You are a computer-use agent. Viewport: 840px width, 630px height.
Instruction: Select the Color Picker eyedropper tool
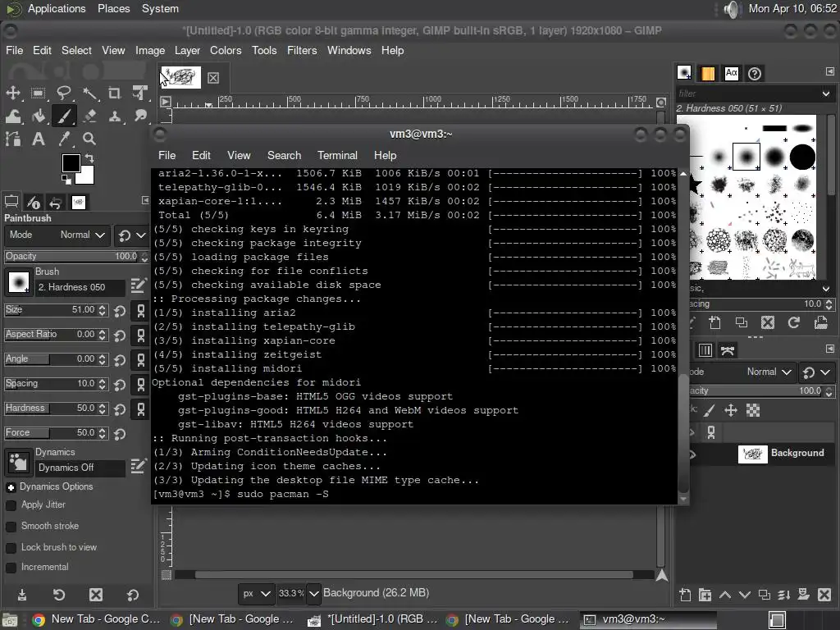[64, 139]
